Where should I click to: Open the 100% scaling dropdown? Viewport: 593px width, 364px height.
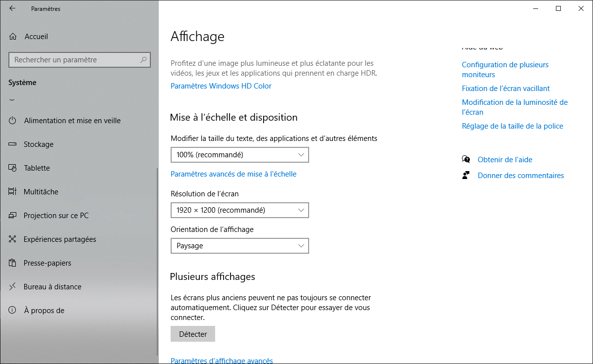click(x=239, y=155)
